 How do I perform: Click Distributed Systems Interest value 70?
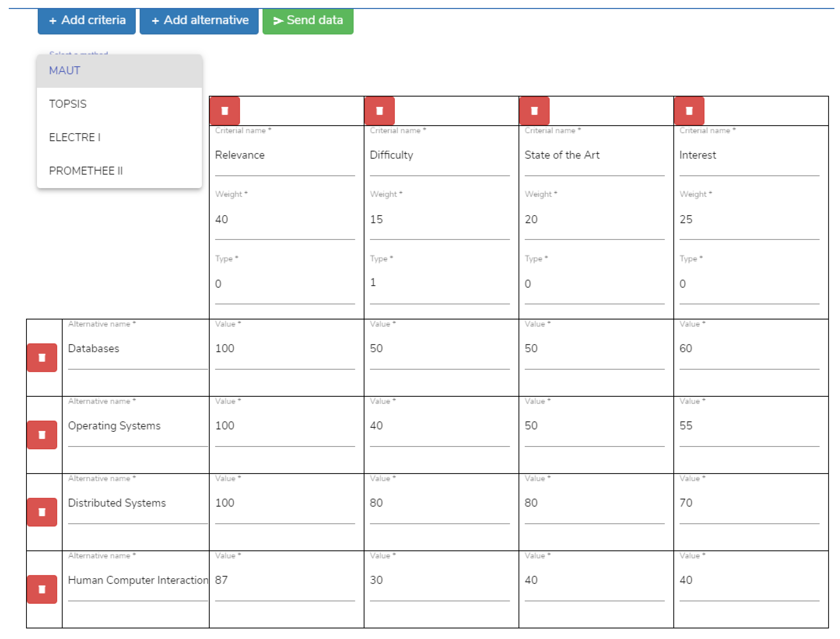click(749, 503)
